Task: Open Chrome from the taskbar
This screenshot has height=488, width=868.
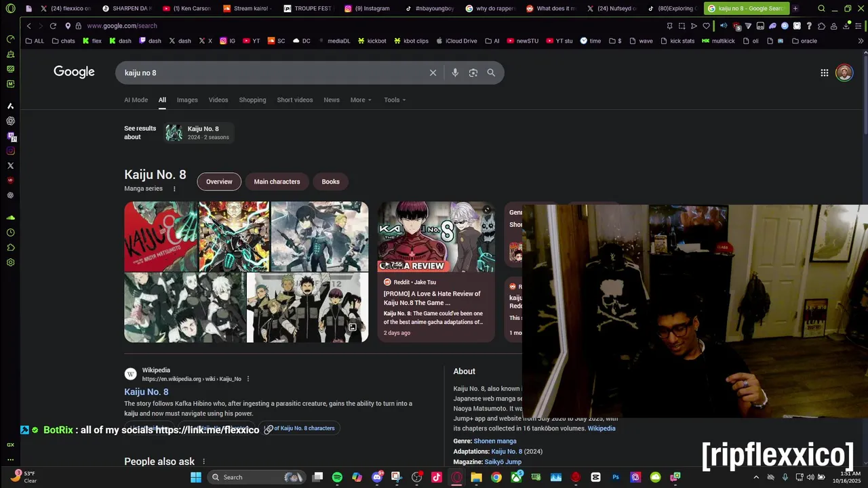Action: 496,477
